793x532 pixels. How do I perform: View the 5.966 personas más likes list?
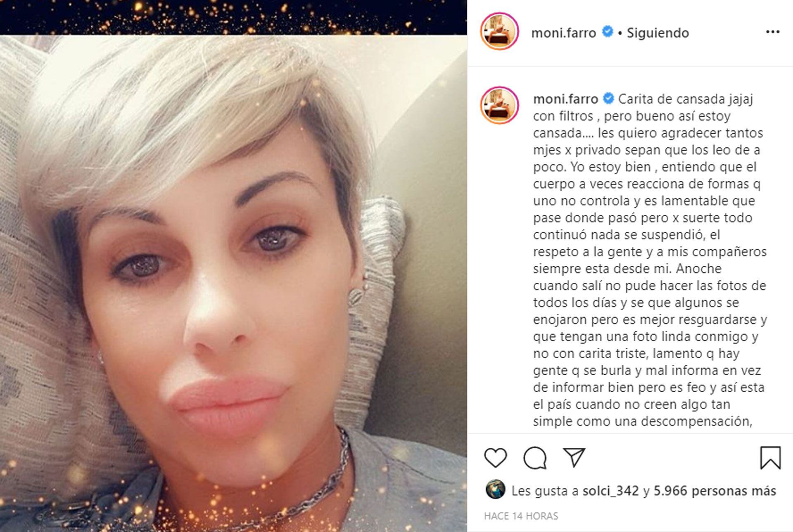(x=715, y=491)
